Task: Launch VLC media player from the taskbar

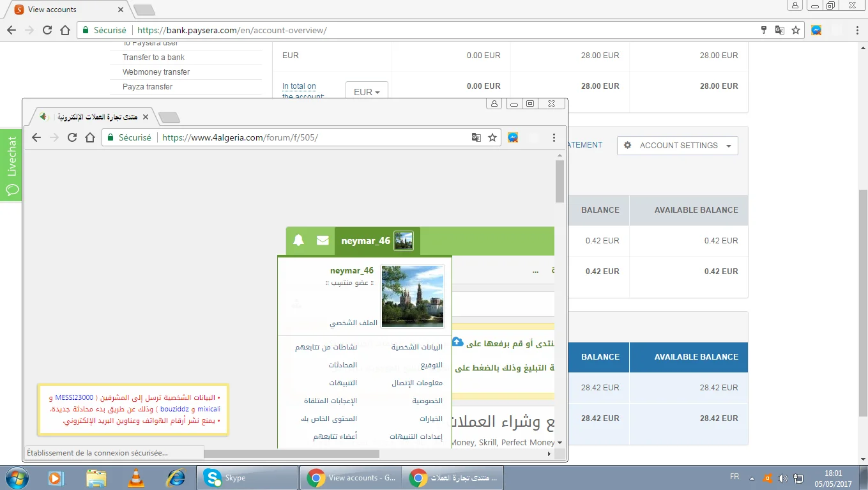Action: (x=135, y=477)
